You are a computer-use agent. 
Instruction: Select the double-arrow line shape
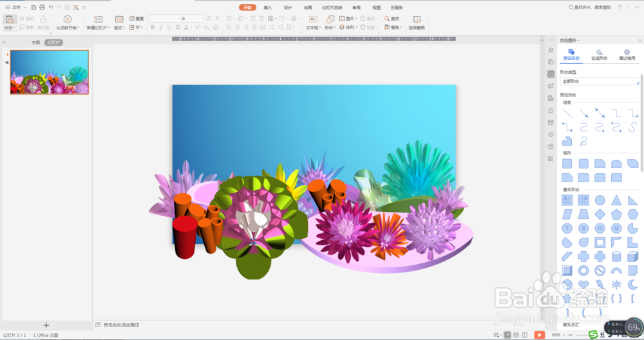[x=600, y=113]
